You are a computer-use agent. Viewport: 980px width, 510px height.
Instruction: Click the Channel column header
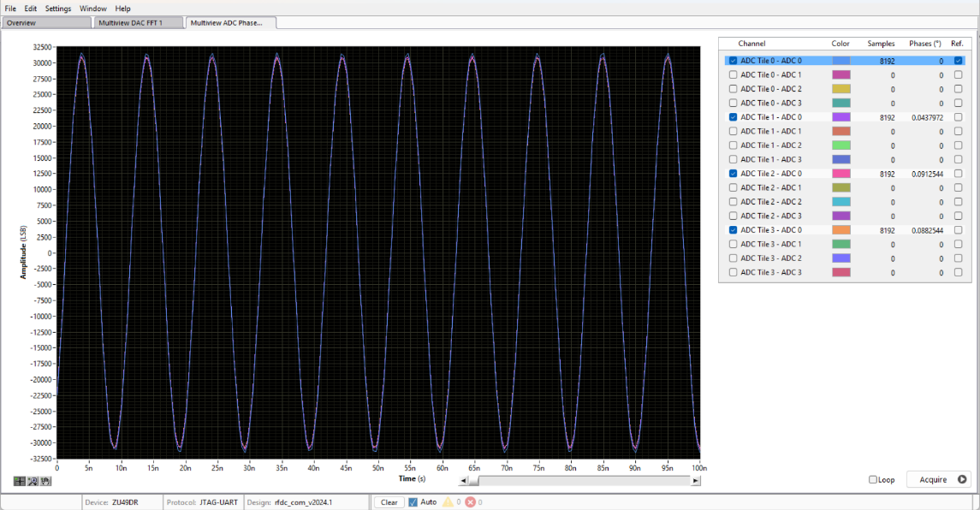pos(751,43)
